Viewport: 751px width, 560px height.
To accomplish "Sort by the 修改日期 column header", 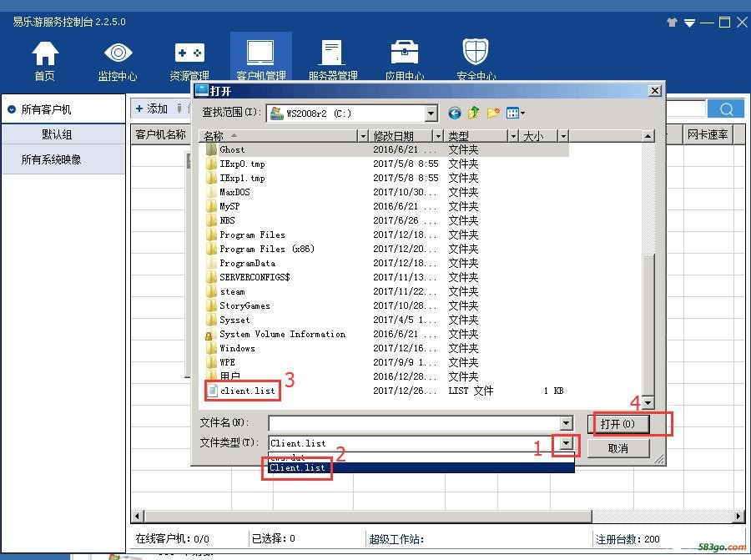I will coord(401,136).
